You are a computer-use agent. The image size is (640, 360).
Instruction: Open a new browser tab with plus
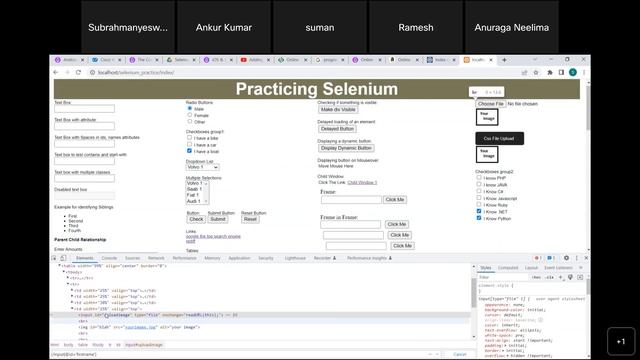pos(504,60)
